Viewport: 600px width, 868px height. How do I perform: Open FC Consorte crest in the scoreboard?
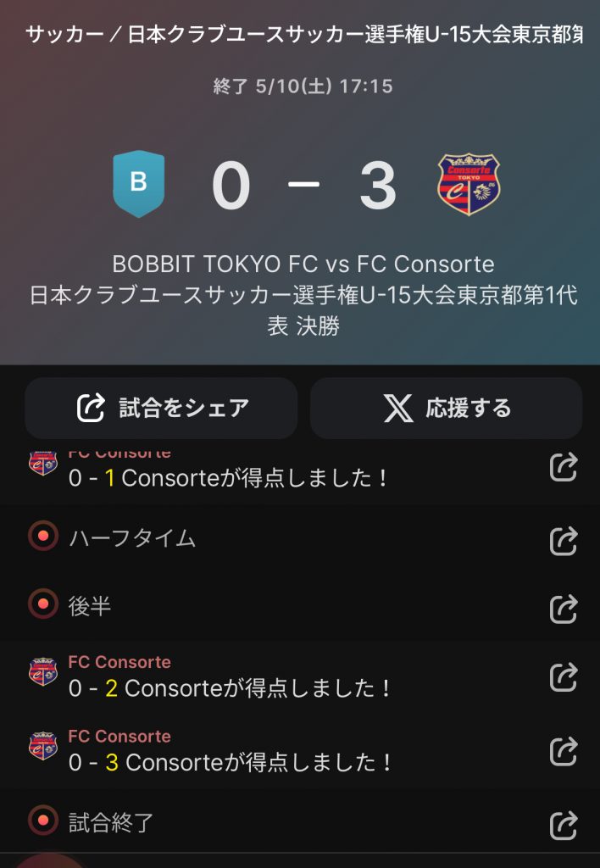point(469,184)
